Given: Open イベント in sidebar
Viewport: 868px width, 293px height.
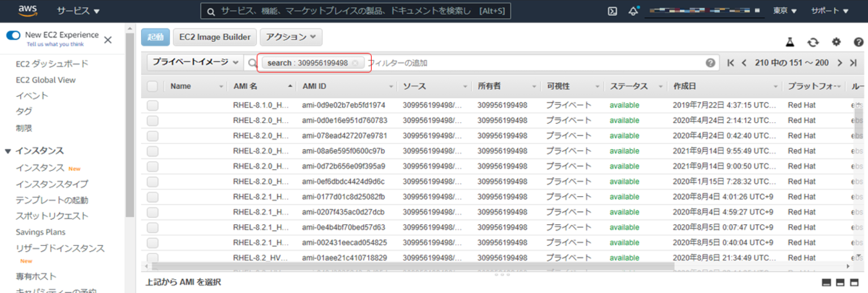Looking at the screenshot, I should tap(32, 95).
